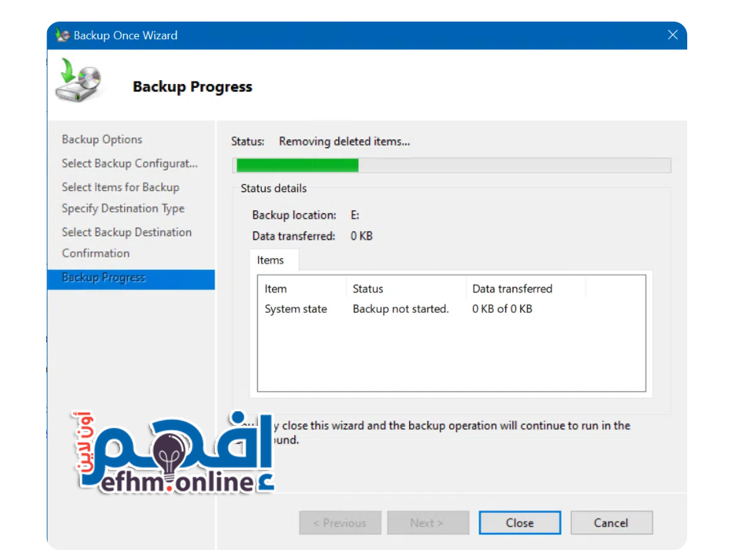Sort by the Status column header
Image resolution: width=735 pixels, height=560 pixels.
coord(367,289)
